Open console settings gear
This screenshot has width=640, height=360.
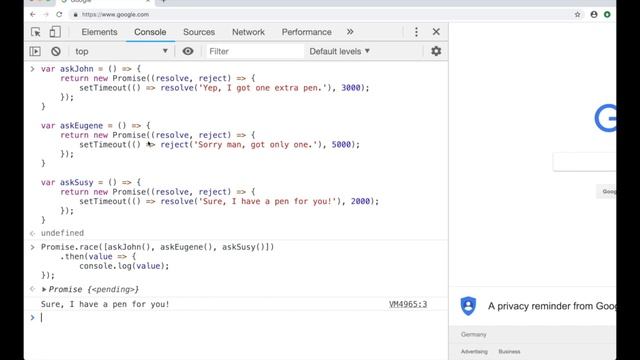436,51
